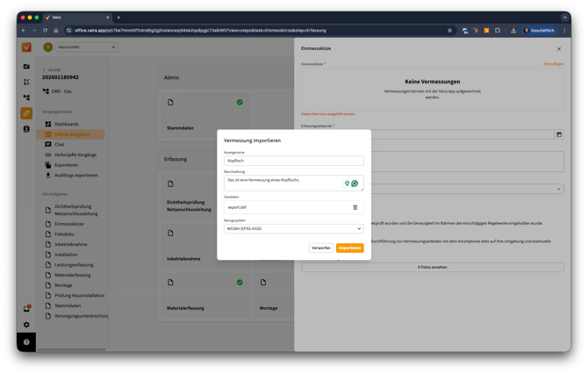Open the folder icon in the left rail
Image resolution: width=588 pixels, height=374 pixels.
pyautogui.click(x=26, y=66)
